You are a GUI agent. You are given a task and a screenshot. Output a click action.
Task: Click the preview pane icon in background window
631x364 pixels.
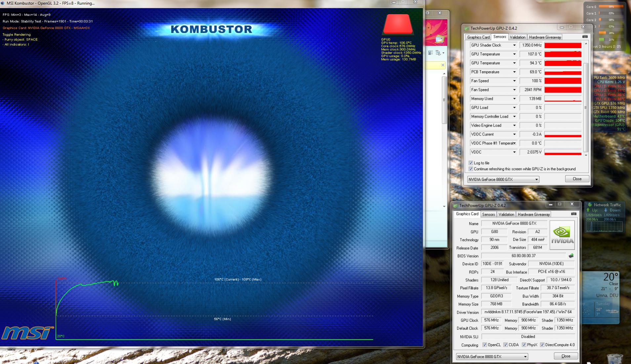(x=438, y=53)
